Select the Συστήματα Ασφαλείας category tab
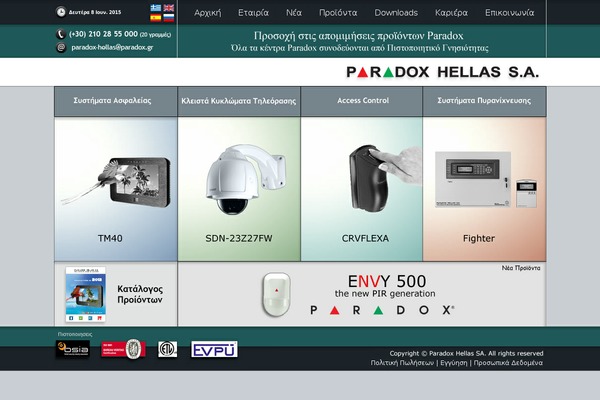Viewport: 600px width, 400px height. (116, 101)
